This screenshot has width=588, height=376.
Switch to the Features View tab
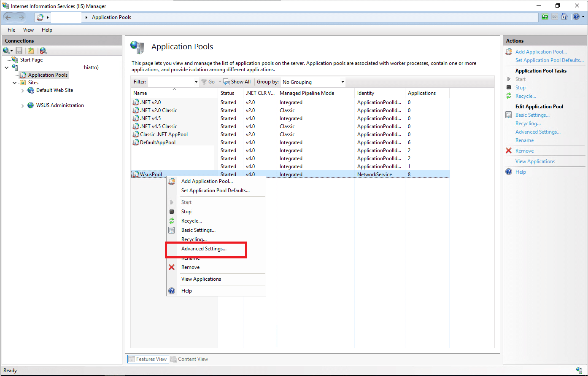(148, 359)
